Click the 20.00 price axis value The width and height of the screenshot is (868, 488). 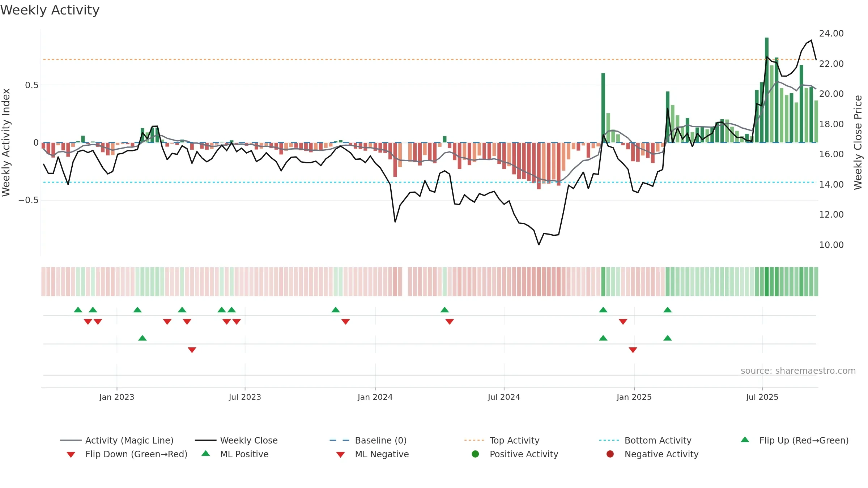[831, 94]
